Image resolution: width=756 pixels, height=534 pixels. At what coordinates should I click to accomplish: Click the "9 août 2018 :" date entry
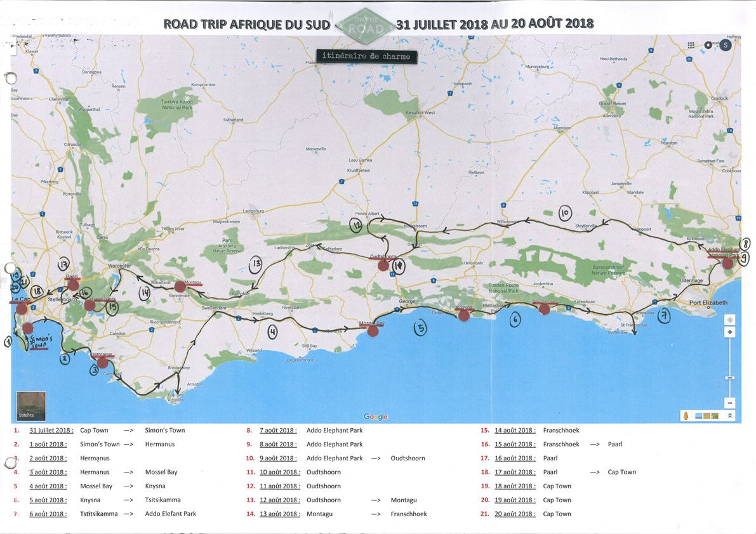tap(278, 459)
